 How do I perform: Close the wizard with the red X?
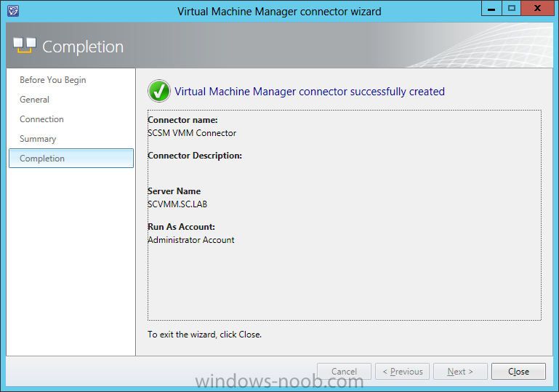pyautogui.click(x=538, y=8)
